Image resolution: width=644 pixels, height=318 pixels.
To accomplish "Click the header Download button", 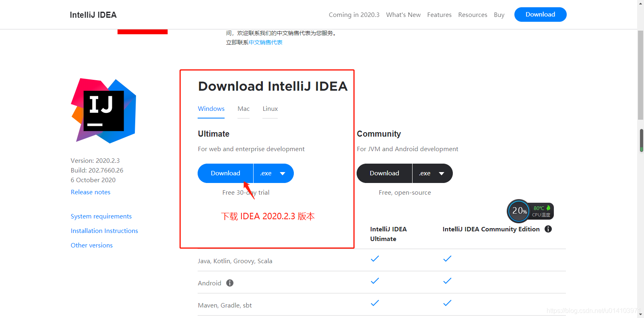I will (x=540, y=15).
